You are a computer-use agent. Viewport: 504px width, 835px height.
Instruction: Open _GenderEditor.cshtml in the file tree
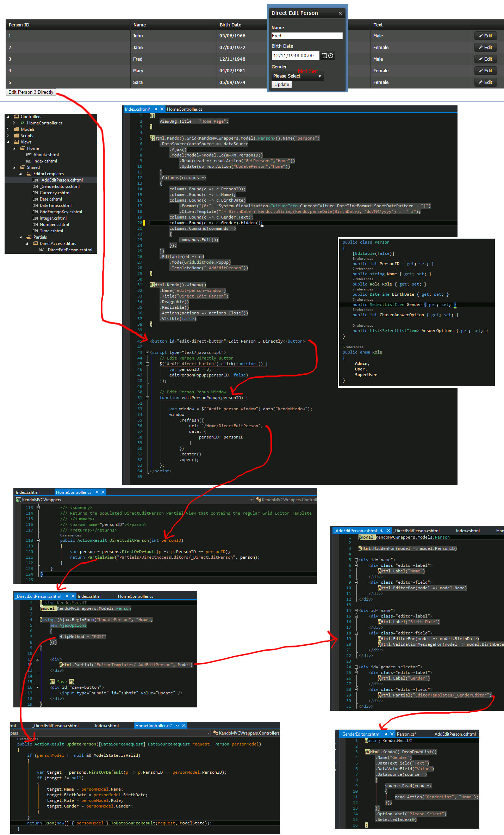click(x=60, y=186)
